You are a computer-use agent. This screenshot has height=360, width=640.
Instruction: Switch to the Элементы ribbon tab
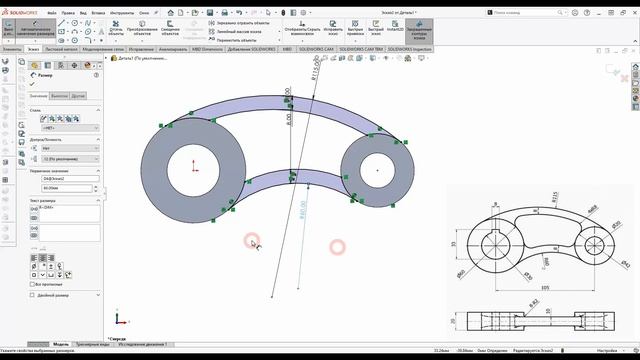(12, 49)
